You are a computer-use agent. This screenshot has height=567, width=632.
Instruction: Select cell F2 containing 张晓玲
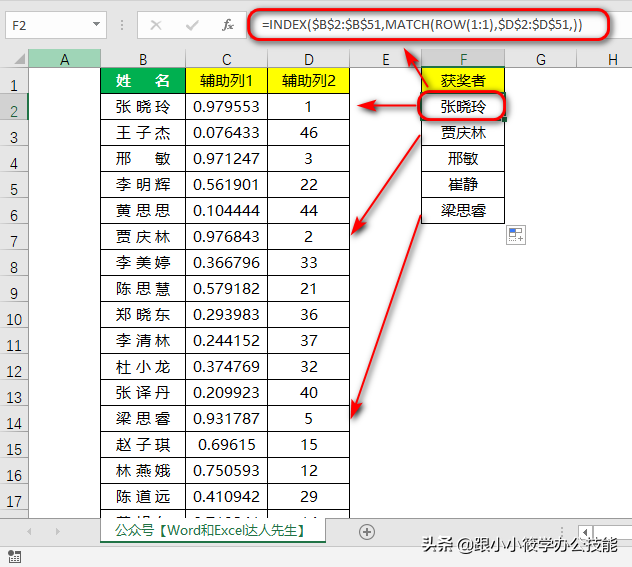[x=463, y=107]
